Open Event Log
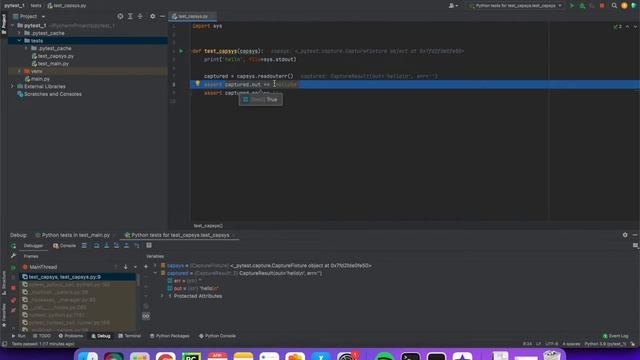 click(x=616, y=336)
